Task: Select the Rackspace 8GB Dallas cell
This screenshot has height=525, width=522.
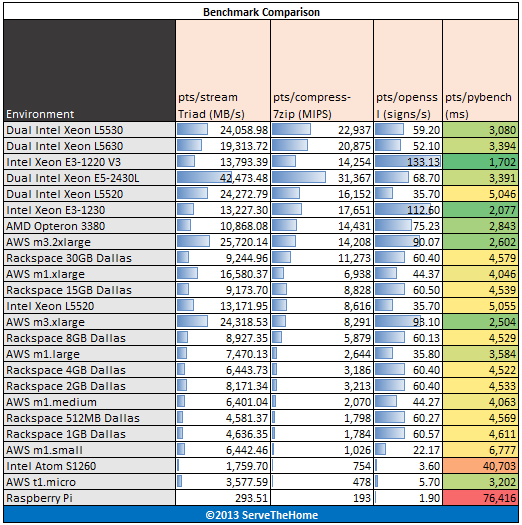Action: (x=89, y=338)
